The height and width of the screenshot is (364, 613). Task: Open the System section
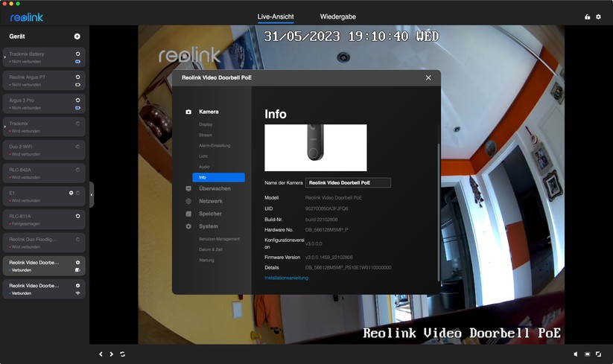coord(209,226)
